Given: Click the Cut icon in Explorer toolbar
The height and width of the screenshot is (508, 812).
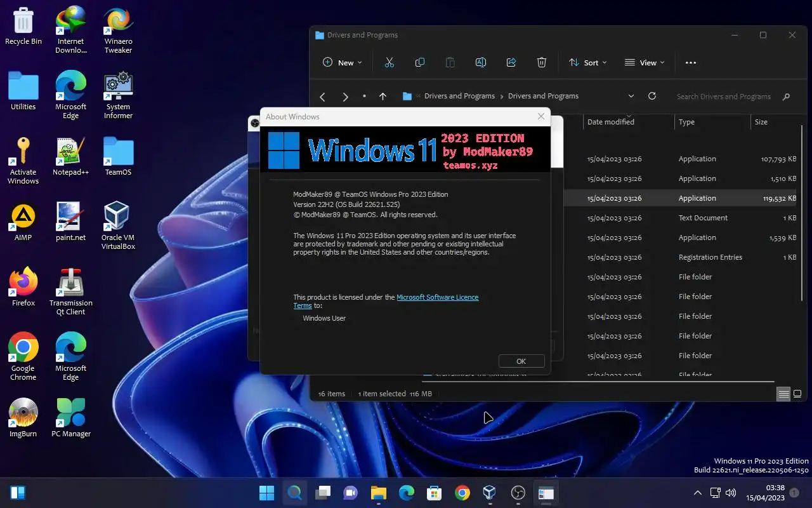Looking at the screenshot, I should point(390,62).
